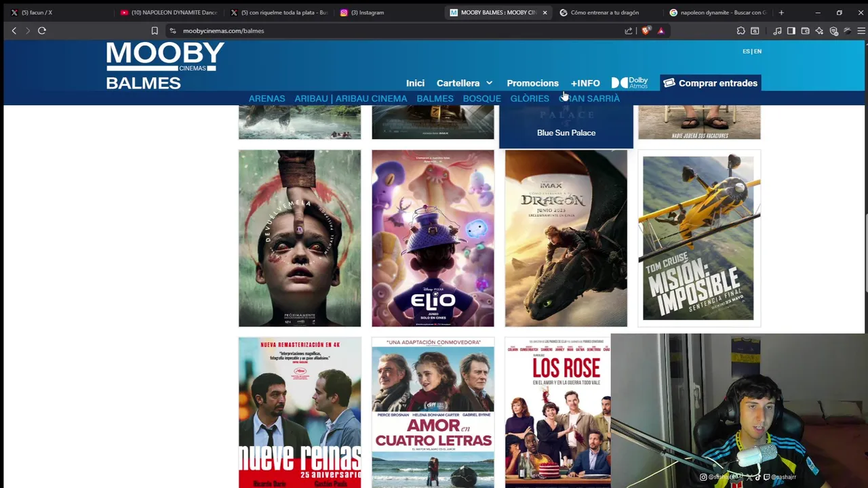868x488 pixels.
Task: Select the BALMES cinema link
Action: click(x=435, y=98)
